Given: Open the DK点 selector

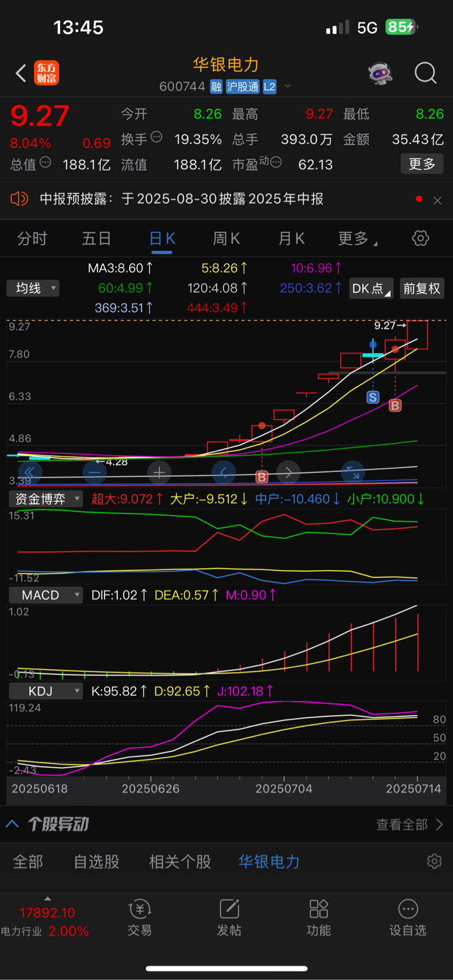Looking at the screenshot, I should 371,288.
